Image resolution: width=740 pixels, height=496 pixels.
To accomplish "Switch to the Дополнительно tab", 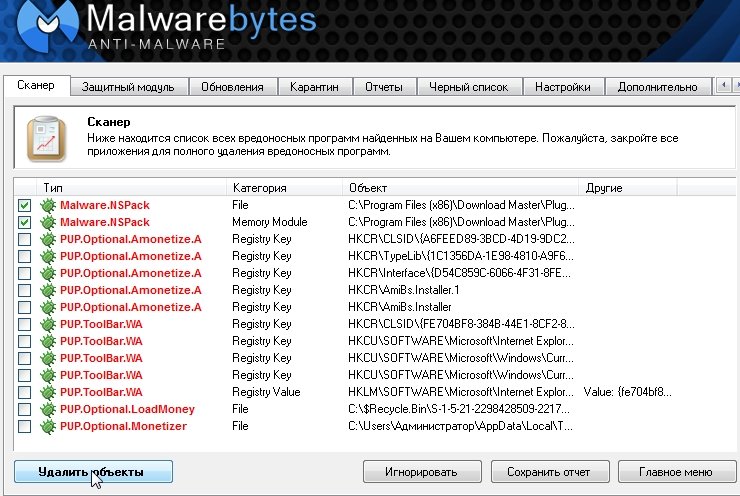I will (657, 87).
